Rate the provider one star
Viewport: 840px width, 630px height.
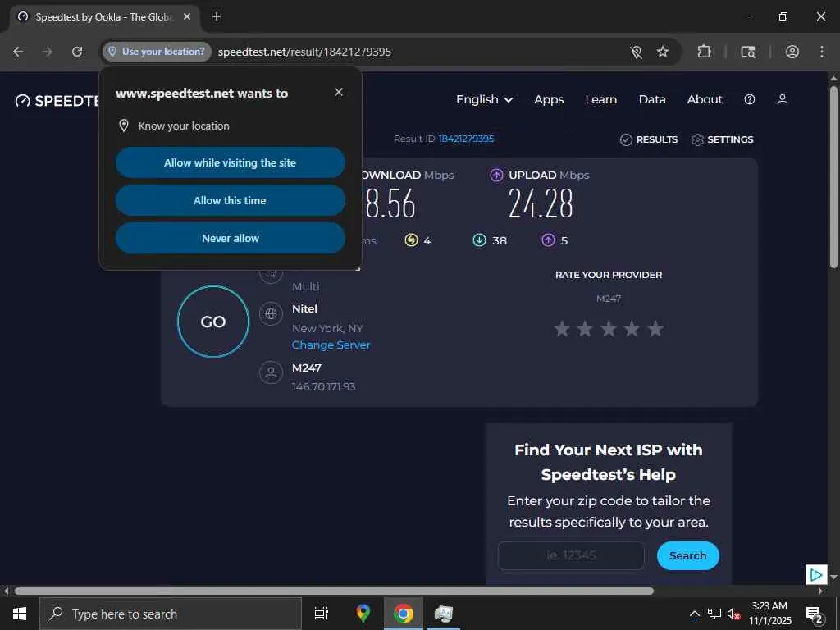coord(561,328)
